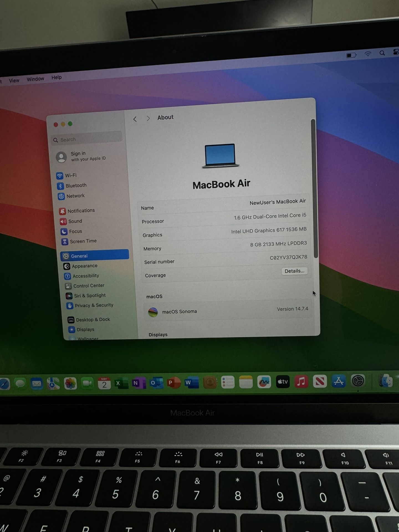Open Contacts app in the Dock
The height and width of the screenshot is (532, 399).
point(210,382)
